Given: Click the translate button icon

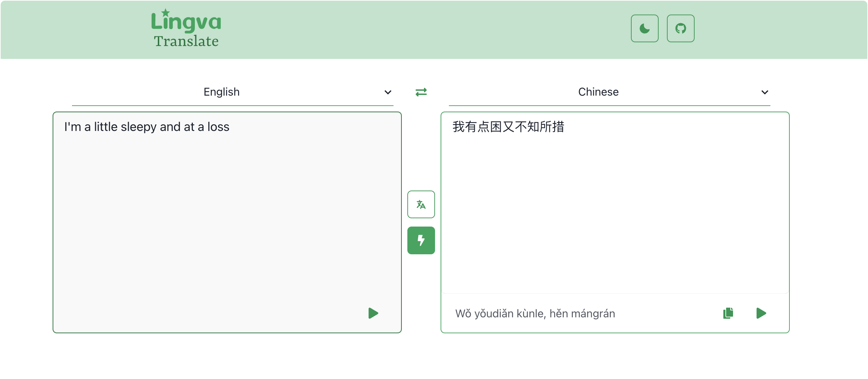Looking at the screenshot, I should [x=421, y=204].
